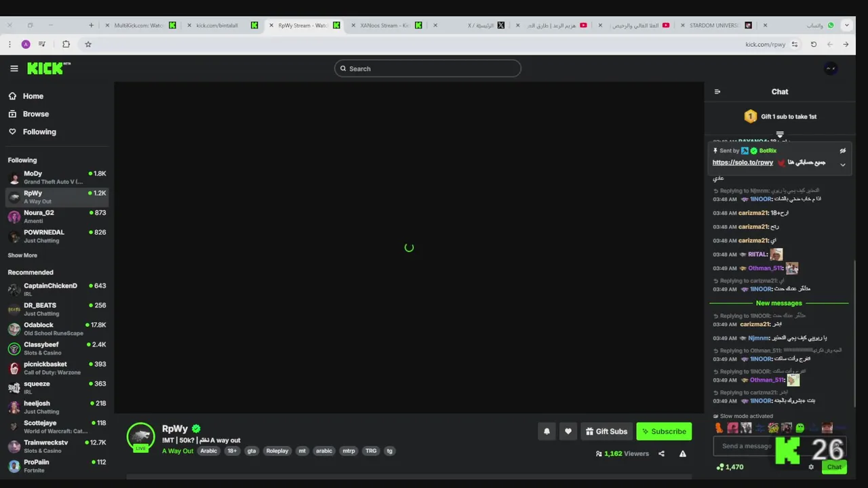Viewport: 868px width, 488px height.
Task: Open Scottejaye recommended channel
Action: click(57, 427)
